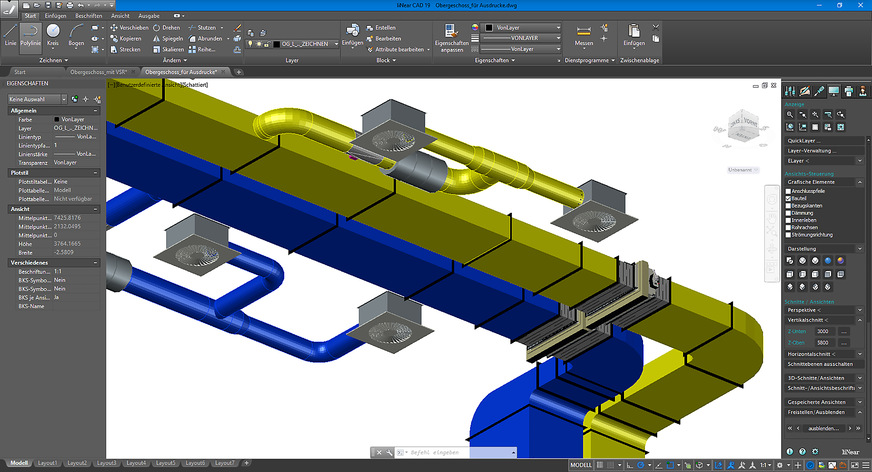Select the Kreis circle tool
Image resolution: width=872 pixels, height=472 pixels.
(x=53, y=36)
